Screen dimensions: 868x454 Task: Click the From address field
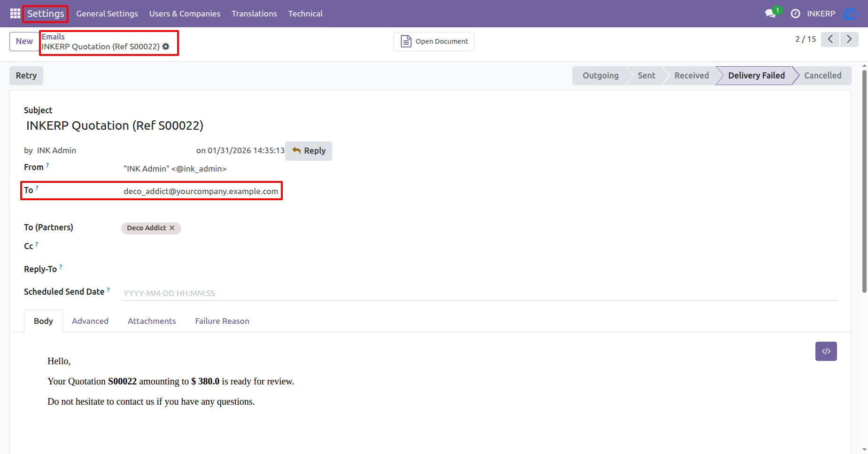pyautogui.click(x=175, y=169)
